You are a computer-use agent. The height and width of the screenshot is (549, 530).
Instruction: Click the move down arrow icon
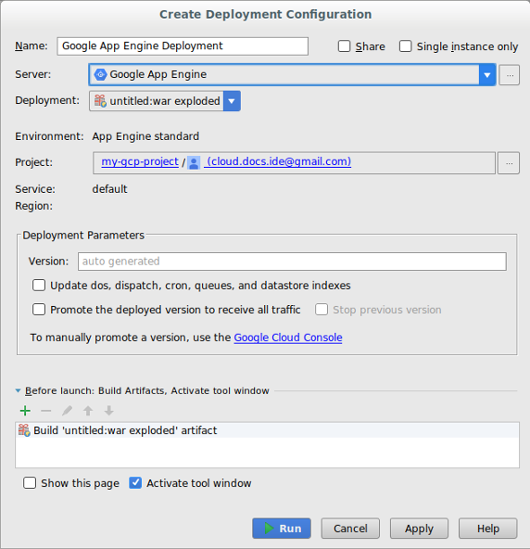click(109, 411)
